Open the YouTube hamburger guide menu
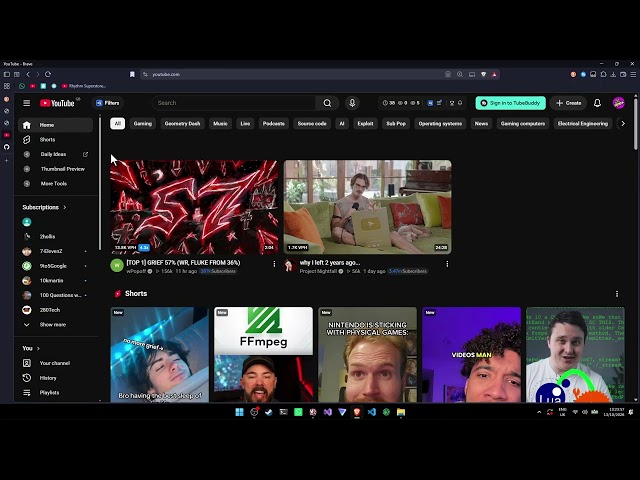Screen dimensions: 640x480 [x=27, y=103]
